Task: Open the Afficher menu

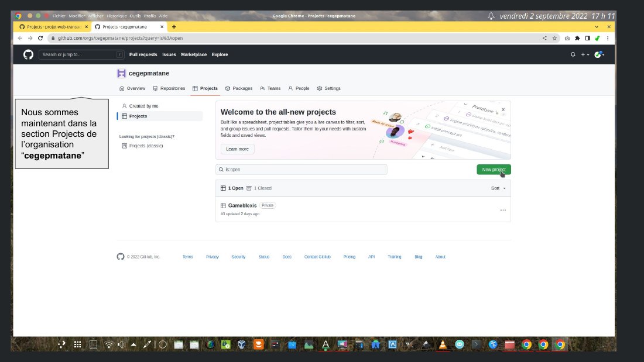Action: click(95, 16)
